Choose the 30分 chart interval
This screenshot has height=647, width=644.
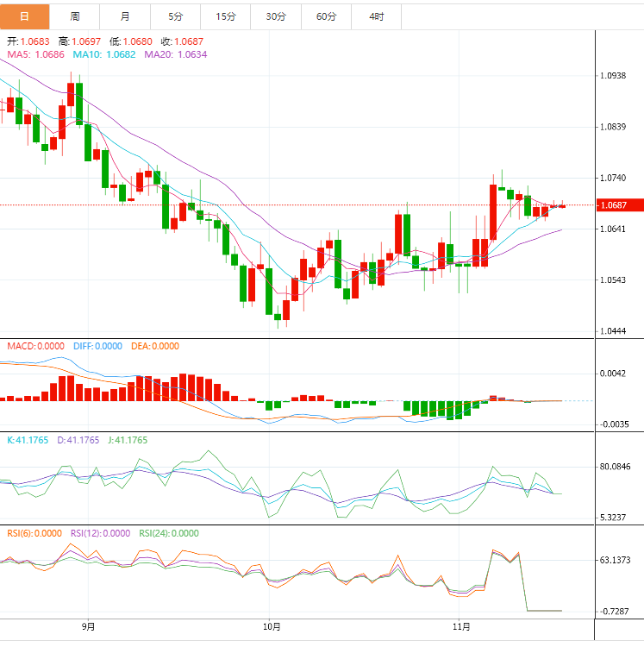276,16
